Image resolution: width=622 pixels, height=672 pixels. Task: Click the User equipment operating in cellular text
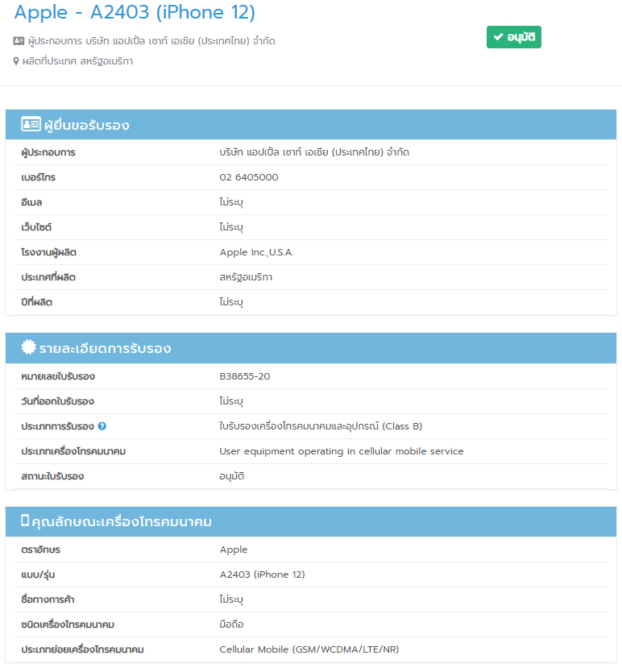pos(342,451)
